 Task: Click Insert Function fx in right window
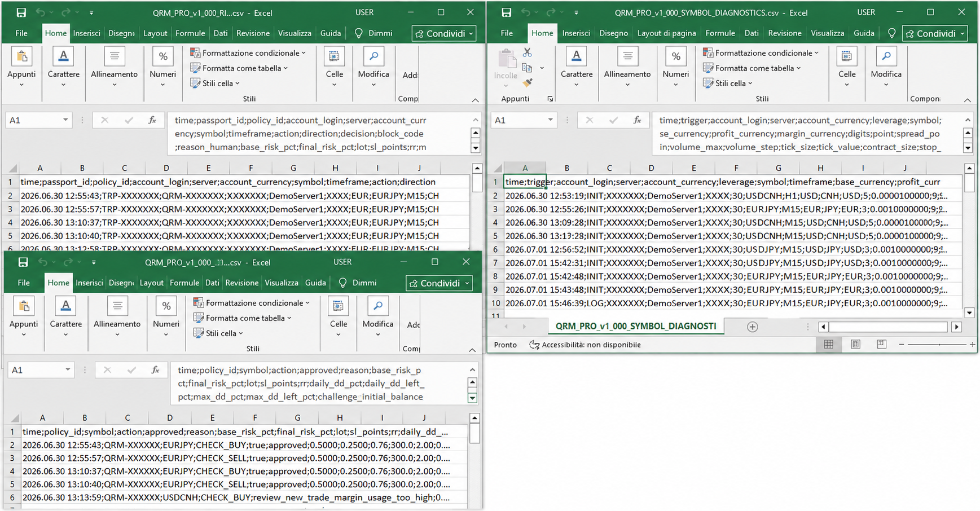[637, 120]
